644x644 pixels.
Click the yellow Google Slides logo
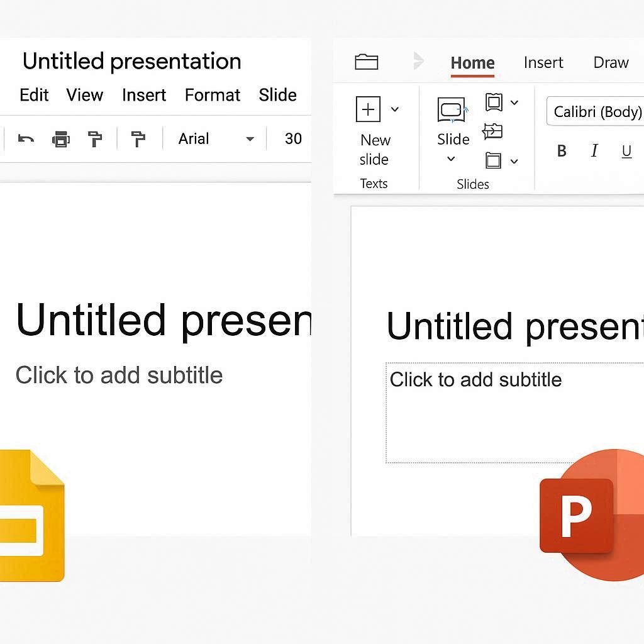32,516
